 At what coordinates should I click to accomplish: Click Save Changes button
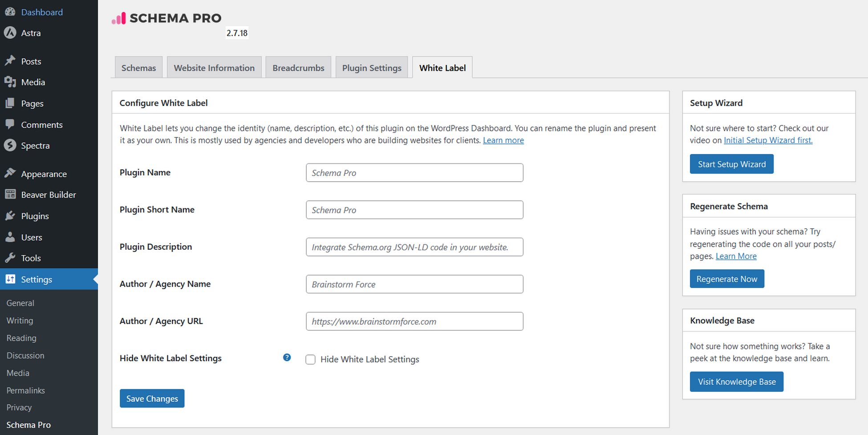point(152,398)
